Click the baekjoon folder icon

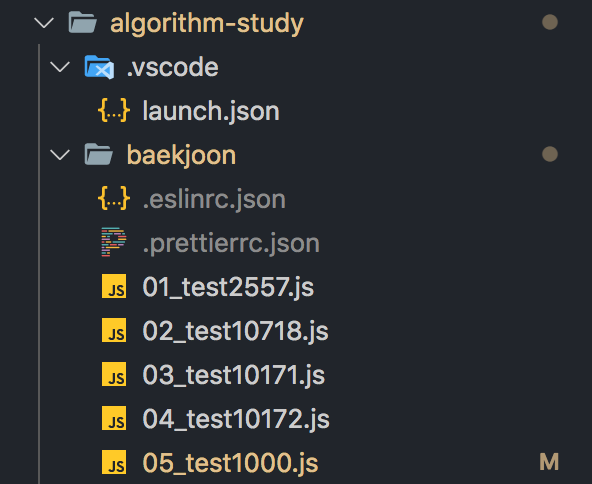[99, 154]
